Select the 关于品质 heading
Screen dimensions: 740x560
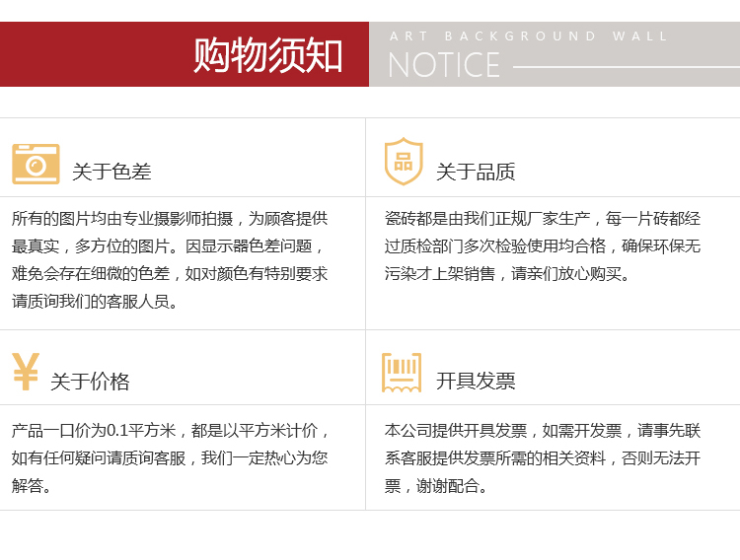coord(476,172)
